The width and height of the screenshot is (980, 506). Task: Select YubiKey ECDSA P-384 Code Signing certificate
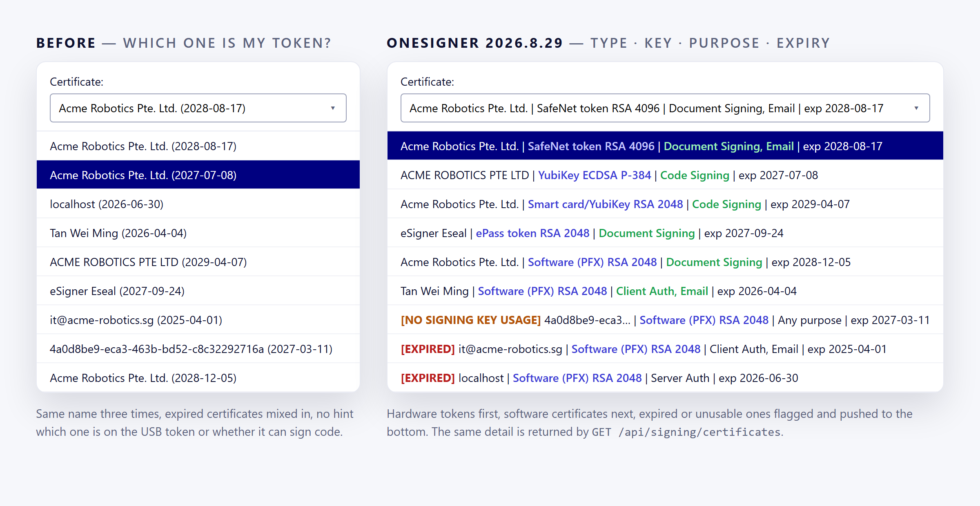(665, 175)
